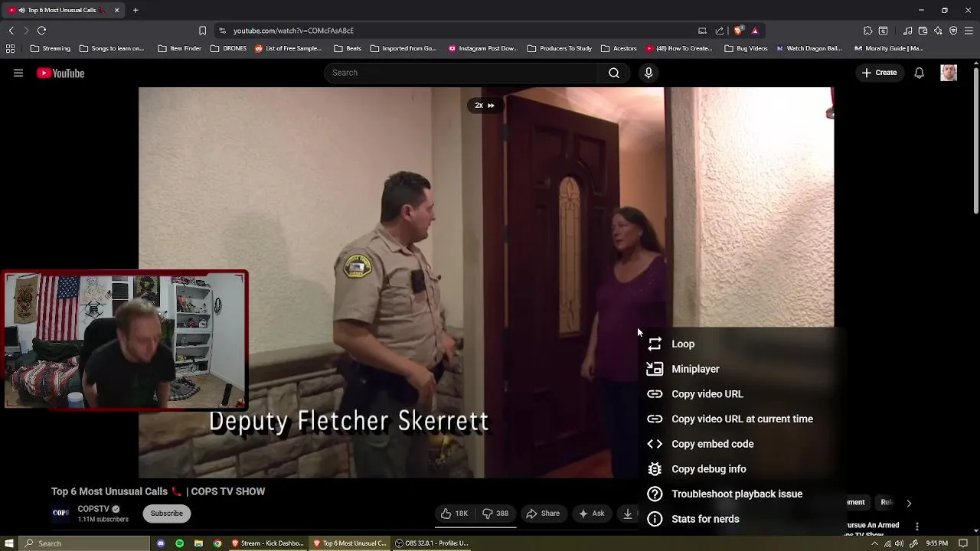Choose Copy embed code

(x=740, y=444)
